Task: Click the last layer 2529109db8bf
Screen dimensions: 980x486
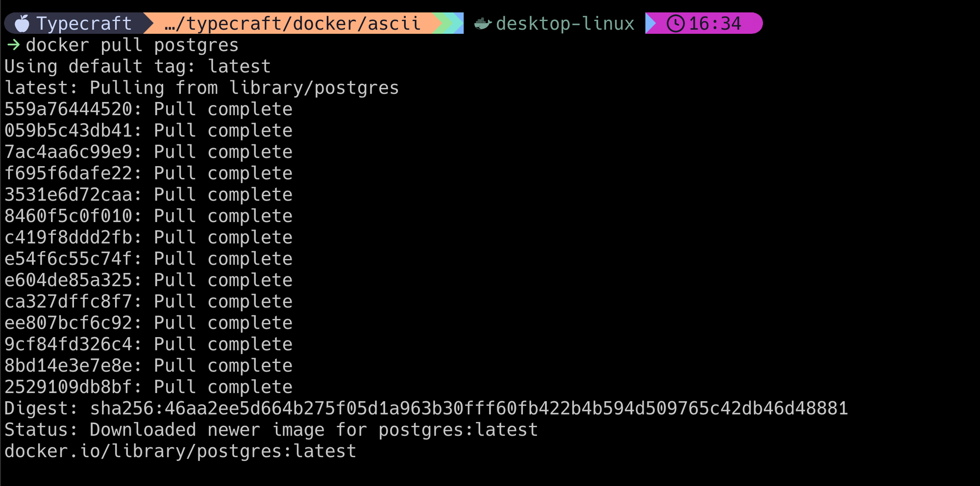Action: pyautogui.click(x=69, y=387)
